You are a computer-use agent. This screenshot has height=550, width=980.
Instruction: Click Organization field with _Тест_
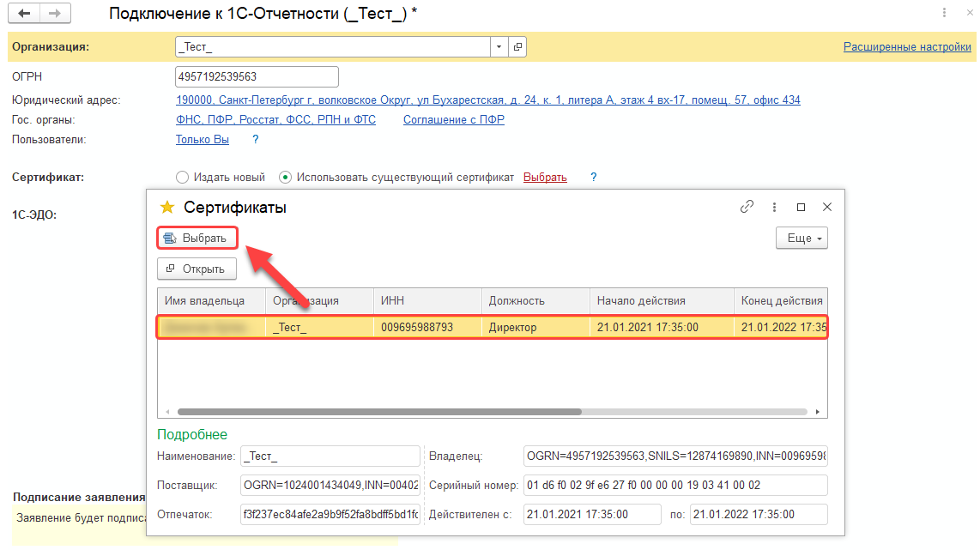click(332, 47)
